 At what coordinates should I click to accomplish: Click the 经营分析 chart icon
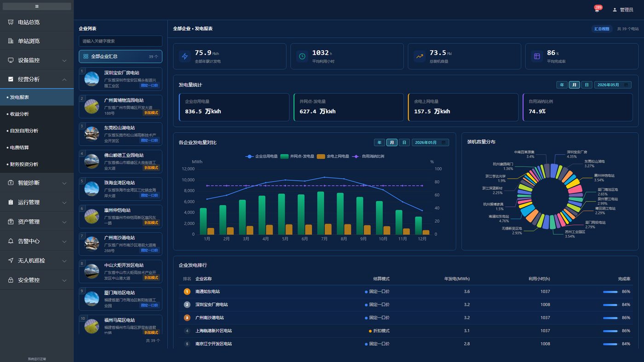[11, 79]
